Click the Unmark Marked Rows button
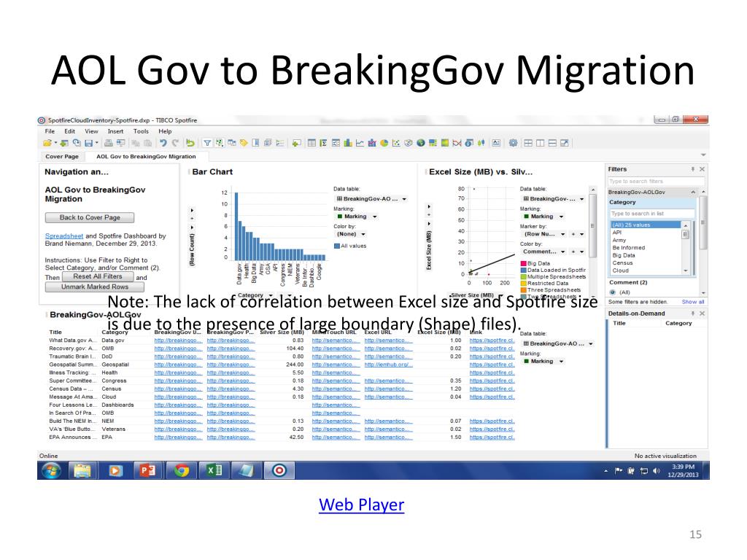 [94, 287]
